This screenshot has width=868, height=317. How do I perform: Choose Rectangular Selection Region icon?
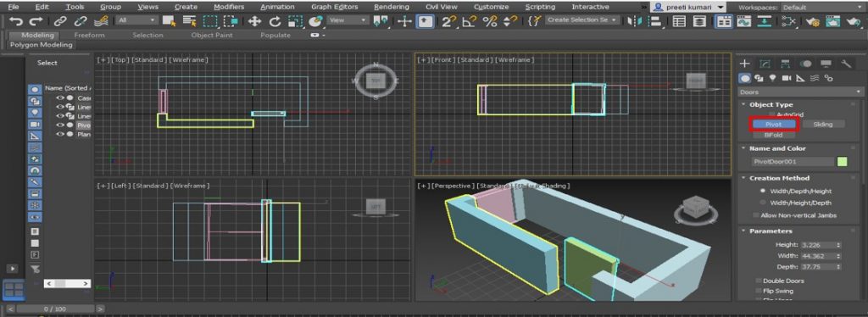coord(210,21)
